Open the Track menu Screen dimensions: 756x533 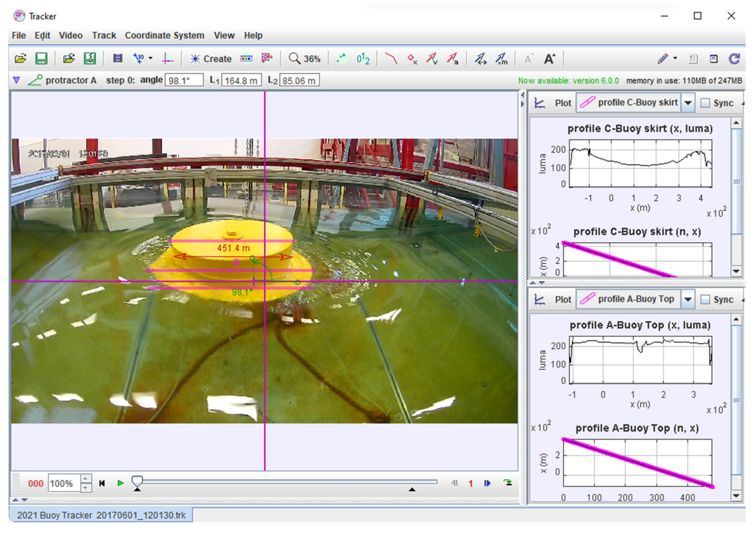104,35
